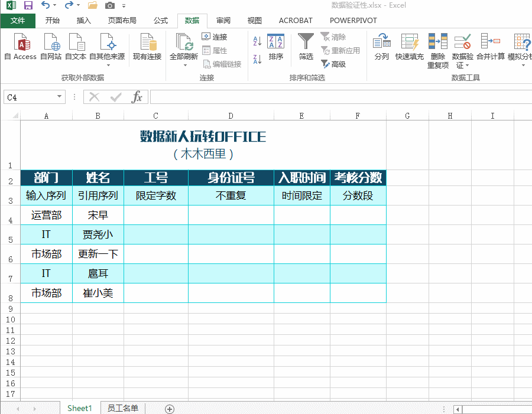Toggle the 筛选 filter funnel
The height and width of the screenshot is (414, 532).
306,47
